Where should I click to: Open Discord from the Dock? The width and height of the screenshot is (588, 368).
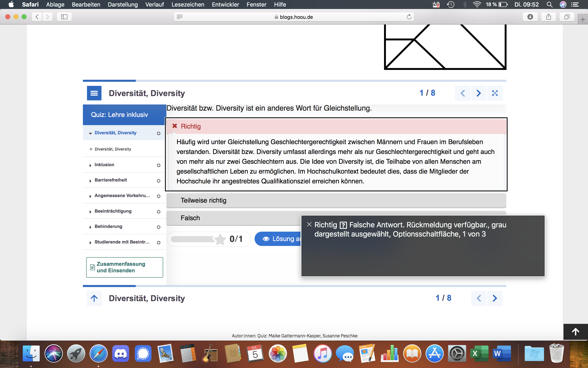tap(120, 353)
